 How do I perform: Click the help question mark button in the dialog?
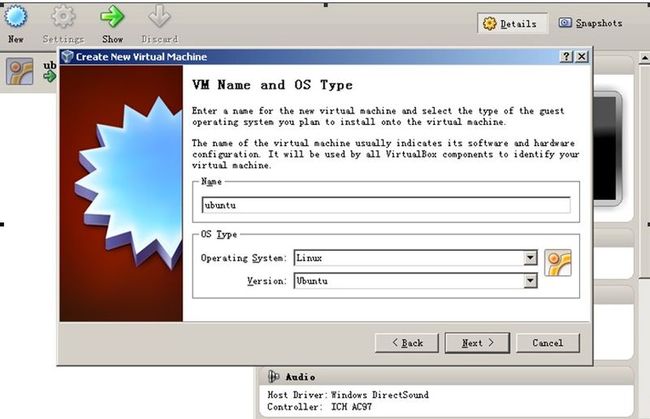(x=566, y=56)
